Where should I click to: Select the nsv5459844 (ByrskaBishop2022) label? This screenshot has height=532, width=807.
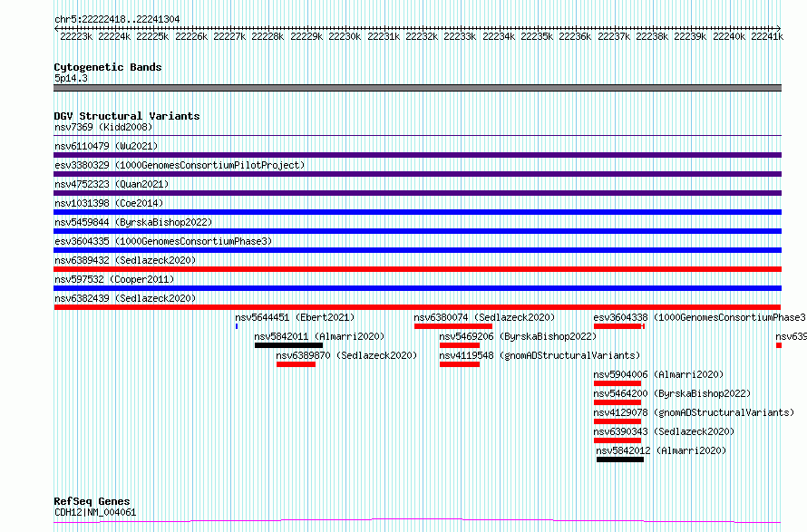click(x=133, y=222)
